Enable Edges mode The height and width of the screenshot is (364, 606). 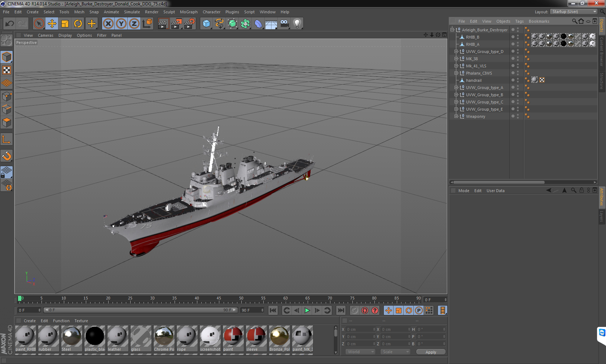click(x=7, y=110)
